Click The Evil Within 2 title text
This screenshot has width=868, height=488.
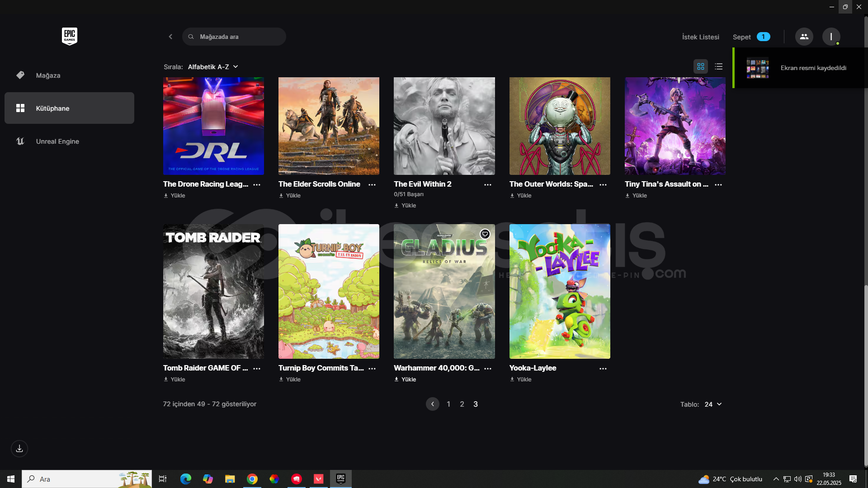(x=423, y=184)
